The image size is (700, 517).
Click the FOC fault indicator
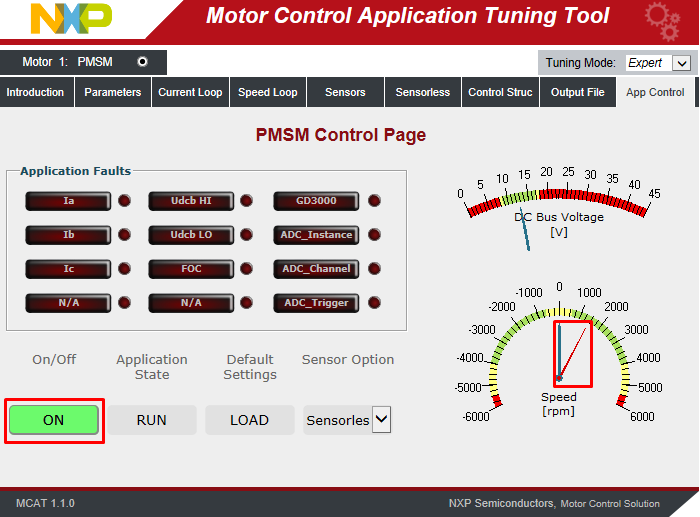coord(191,269)
